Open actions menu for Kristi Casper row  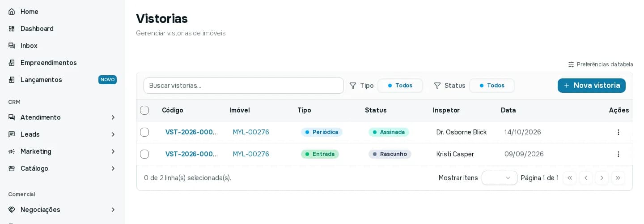tap(619, 154)
